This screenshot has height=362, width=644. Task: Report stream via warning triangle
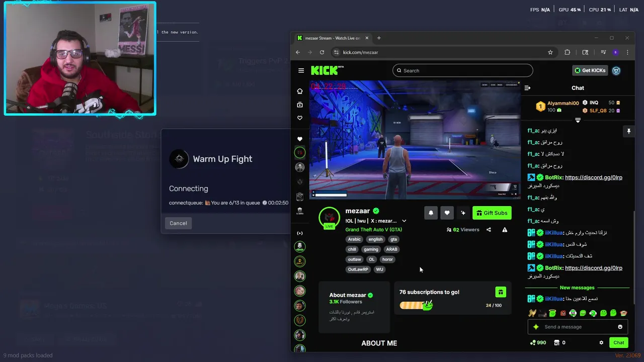[505, 230]
